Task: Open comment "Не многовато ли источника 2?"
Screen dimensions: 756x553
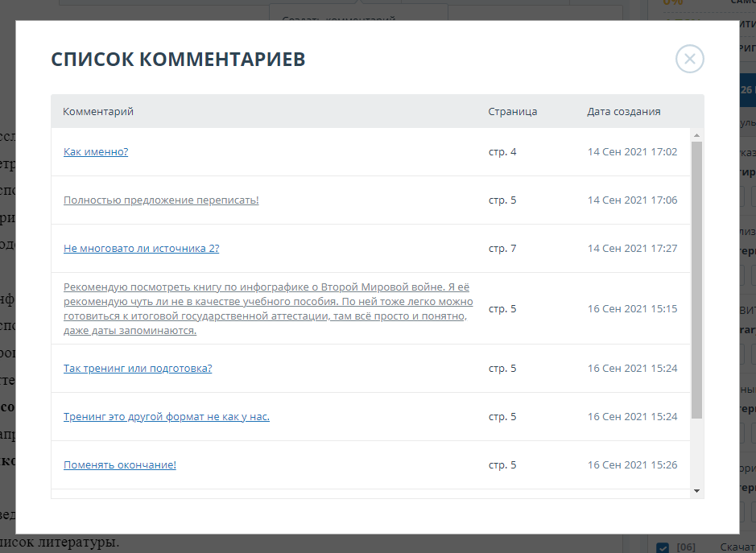Action: 141,249
